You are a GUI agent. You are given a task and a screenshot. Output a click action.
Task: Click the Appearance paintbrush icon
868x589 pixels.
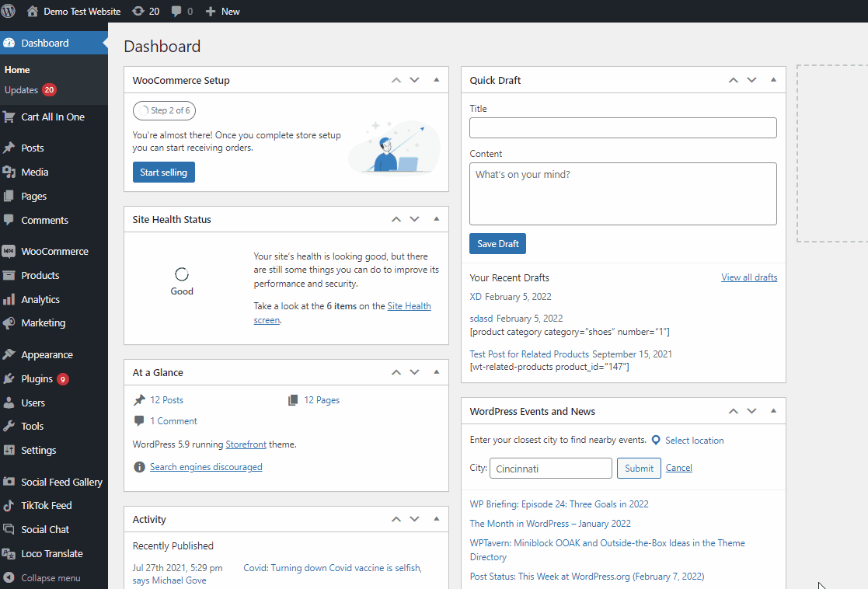click(9, 354)
